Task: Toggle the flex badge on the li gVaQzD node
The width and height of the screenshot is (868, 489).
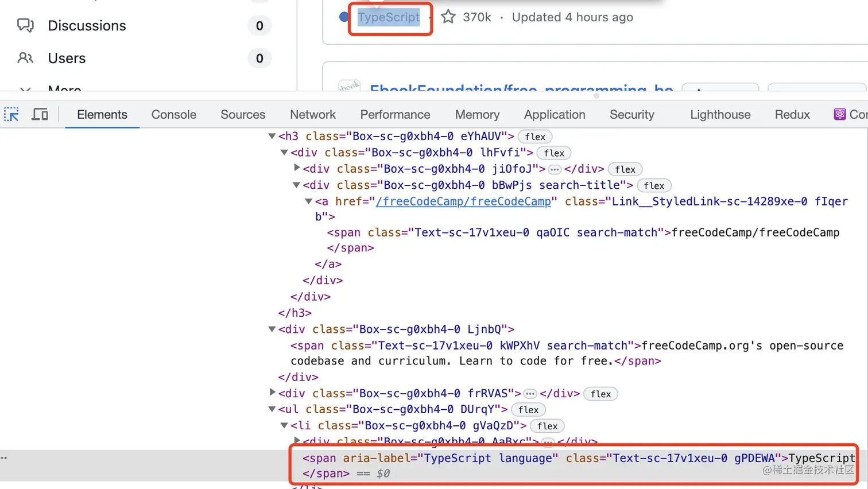Action: (x=547, y=426)
